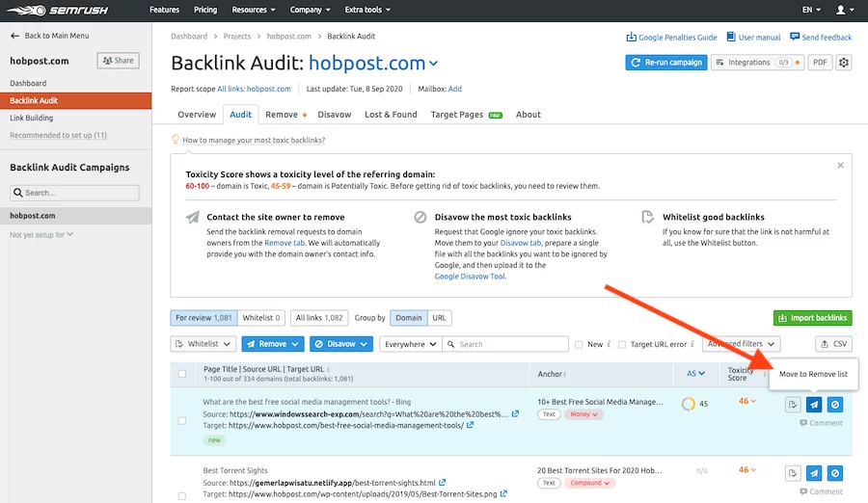Viewport: 868px width, 503px height.
Task: Open Advanced filters dropdown
Action: click(742, 344)
